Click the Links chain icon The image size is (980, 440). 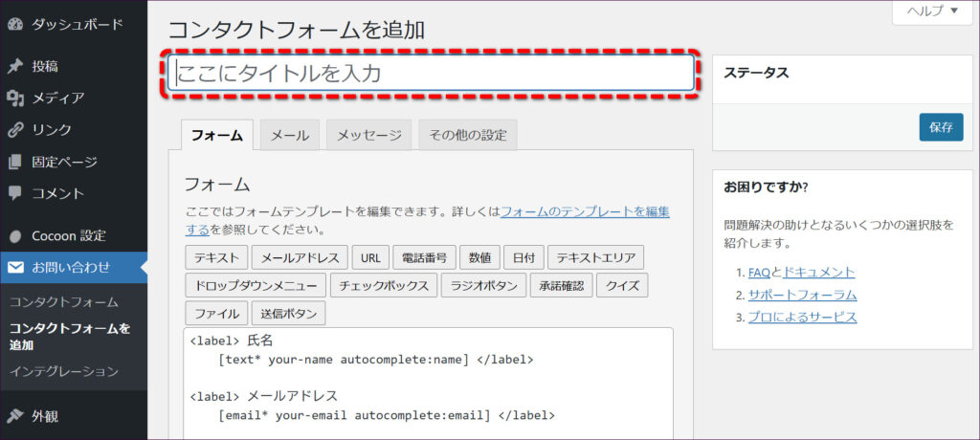point(15,129)
